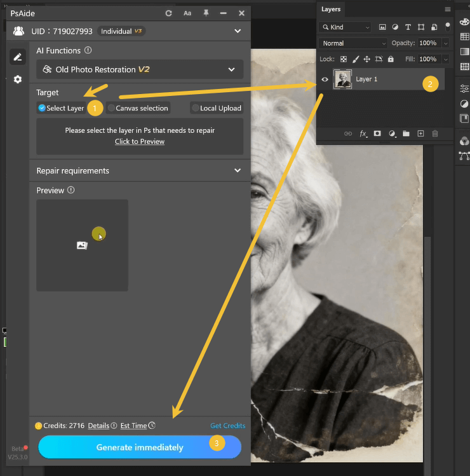Open the Old Photo Restoration V2 dropdown
Viewport: 470px width, 476px height.
140,69
